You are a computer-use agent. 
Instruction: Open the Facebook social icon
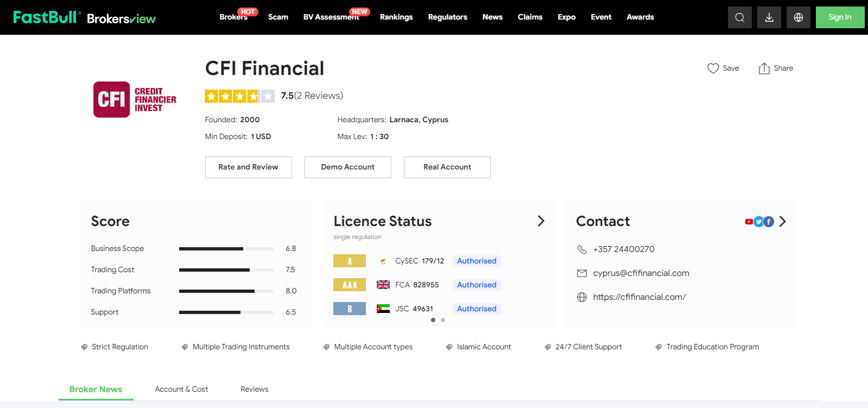[769, 222]
